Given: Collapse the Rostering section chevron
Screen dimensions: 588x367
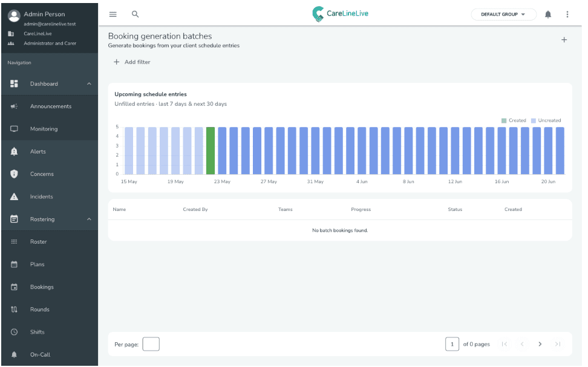Looking at the screenshot, I should coord(90,219).
